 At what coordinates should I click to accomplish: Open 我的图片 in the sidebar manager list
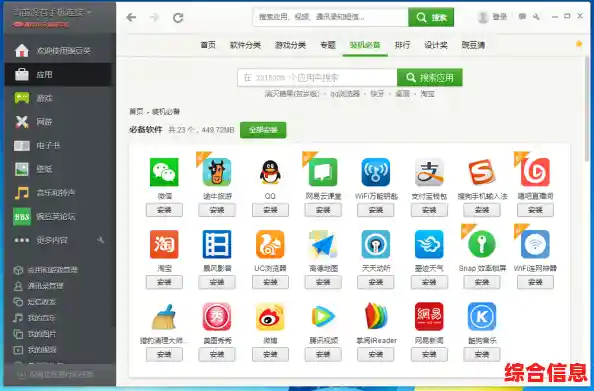[x=42, y=334]
